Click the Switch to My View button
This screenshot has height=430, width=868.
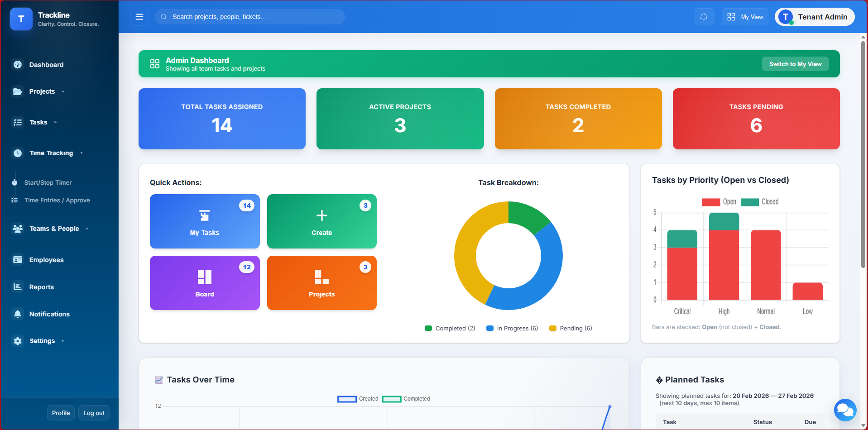[795, 64]
